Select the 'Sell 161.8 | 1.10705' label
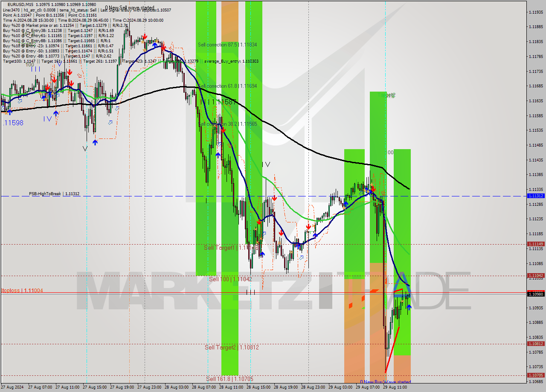This screenshot has height=392, width=546. 229,379
